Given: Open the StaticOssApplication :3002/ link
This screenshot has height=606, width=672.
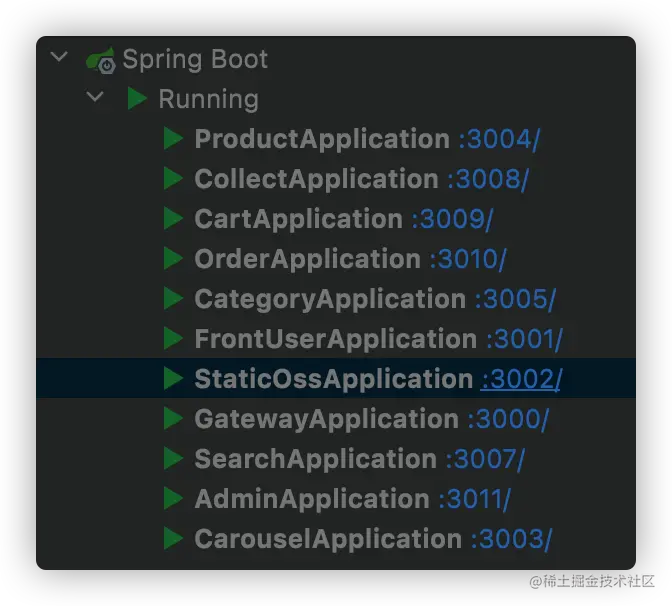Looking at the screenshot, I should 521,379.
